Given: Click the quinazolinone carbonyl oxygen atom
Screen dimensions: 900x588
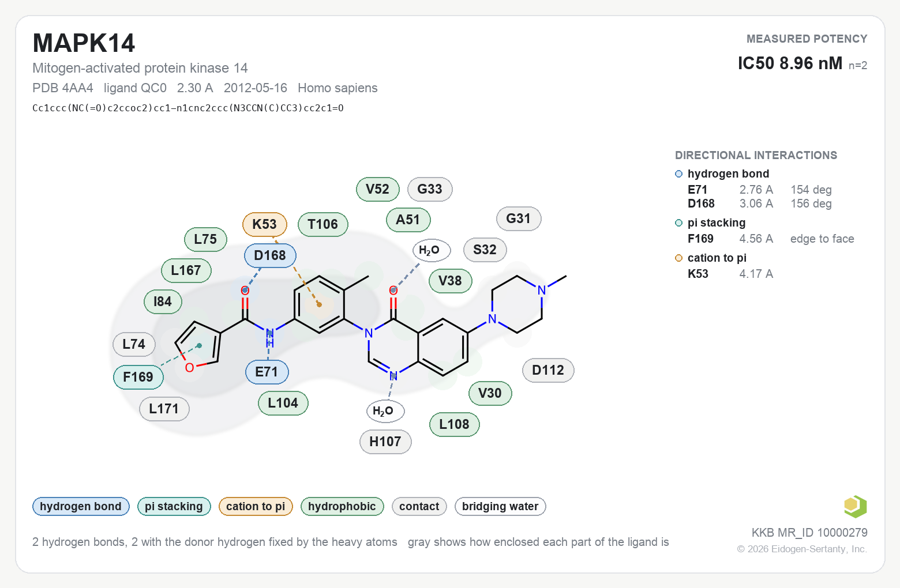Looking at the screenshot, I should pos(393,291).
